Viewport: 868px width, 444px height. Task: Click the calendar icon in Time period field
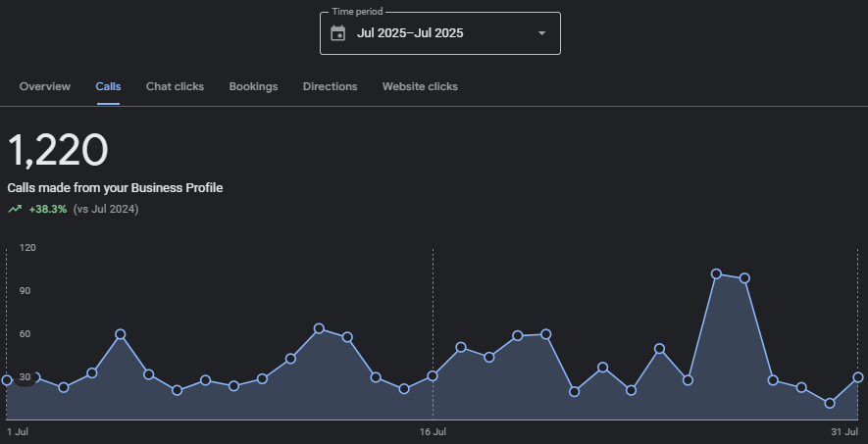[x=338, y=33]
